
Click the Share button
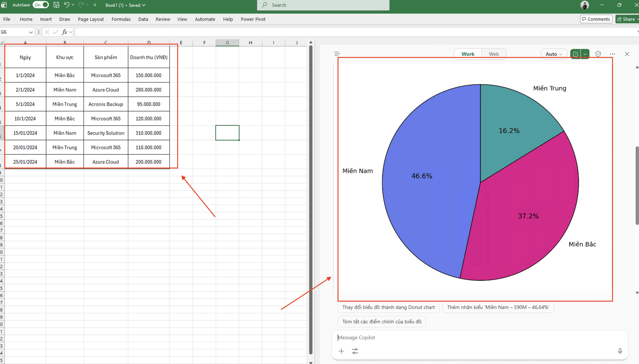coord(627,19)
